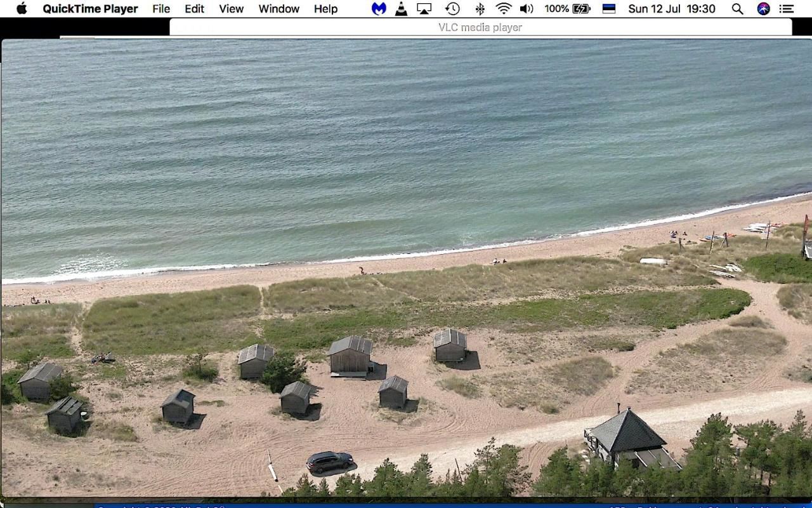Click the beach video frame in QuickTime

pyautogui.click(x=406, y=268)
